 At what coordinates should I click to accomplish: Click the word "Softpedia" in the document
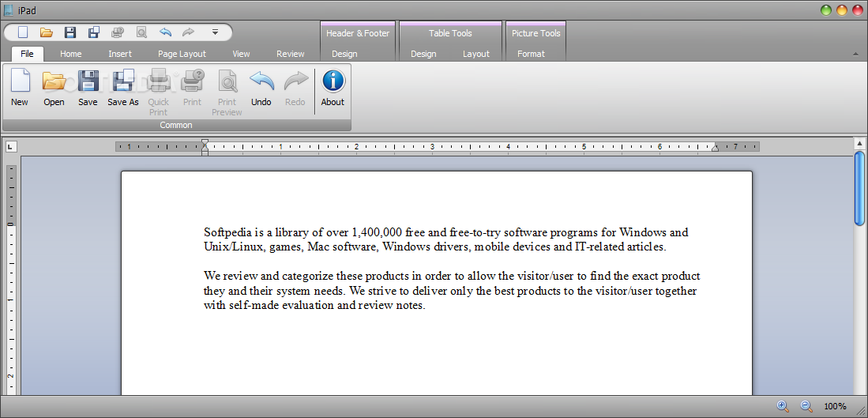228,232
